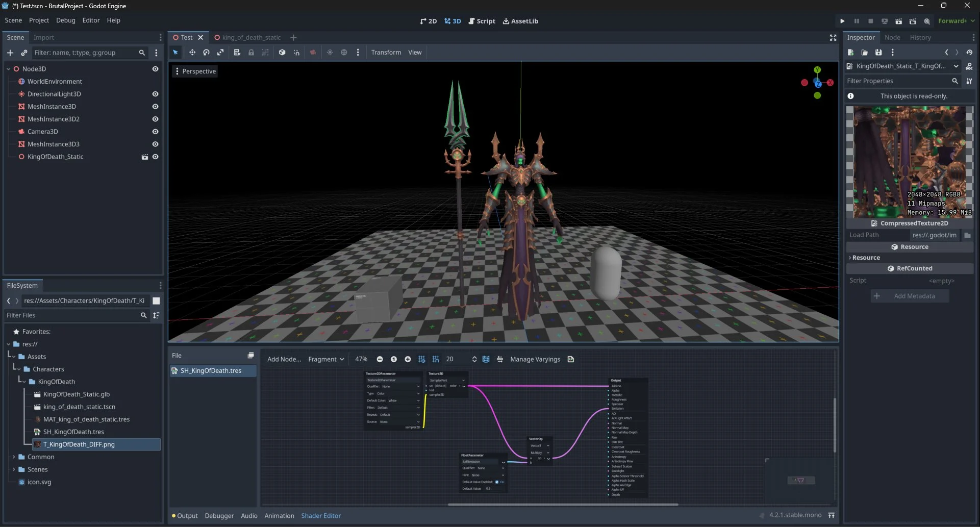Click the Add Node... button
This screenshot has height=527, width=980.
(x=284, y=359)
